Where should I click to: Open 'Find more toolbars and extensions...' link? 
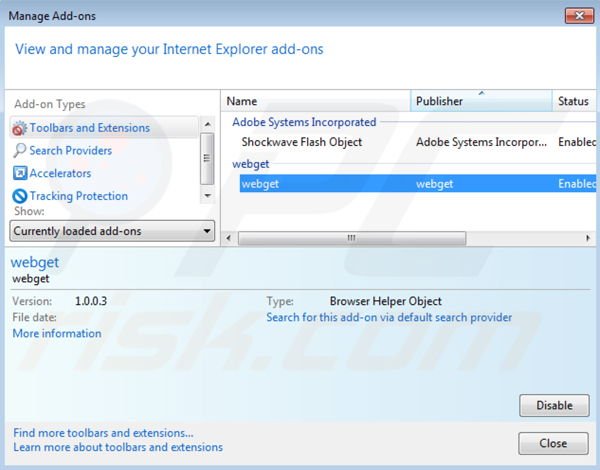[103, 433]
